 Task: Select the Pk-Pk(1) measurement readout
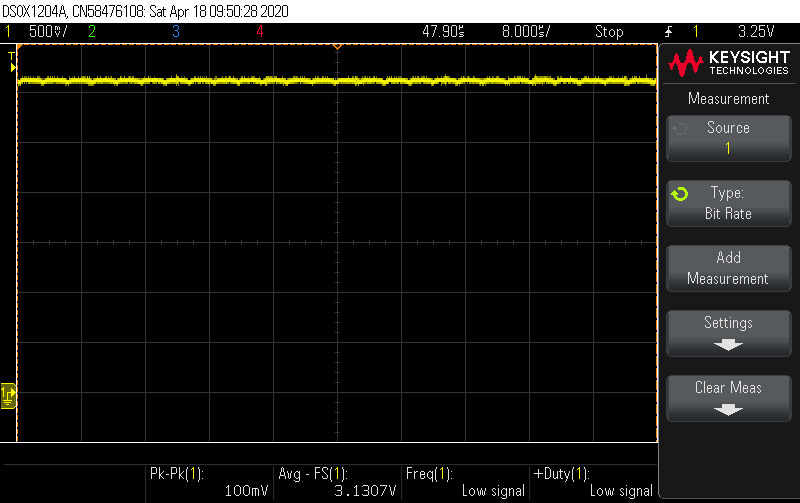(x=209, y=482)
